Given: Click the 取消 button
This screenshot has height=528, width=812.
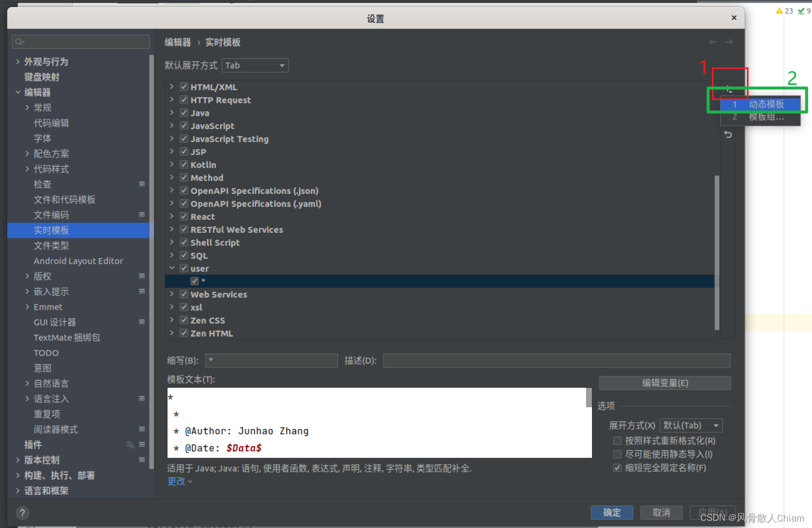Looking at the screenshot, I should 661,513.
